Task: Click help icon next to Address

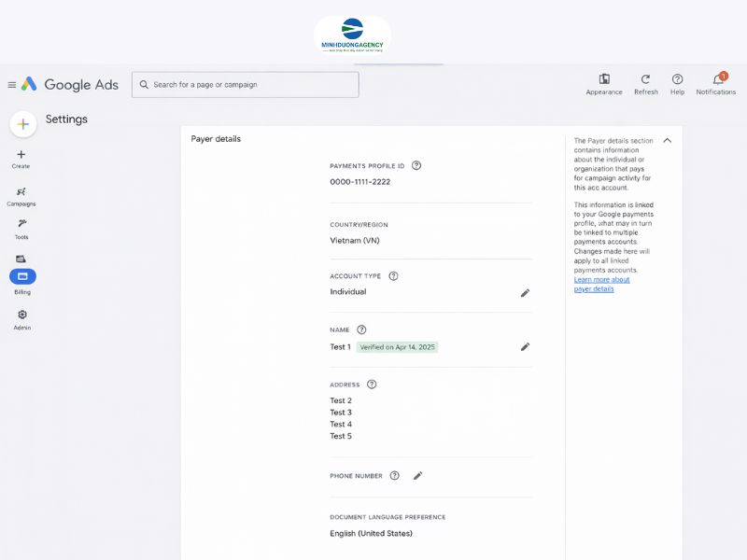Action: tap(372, 384)
